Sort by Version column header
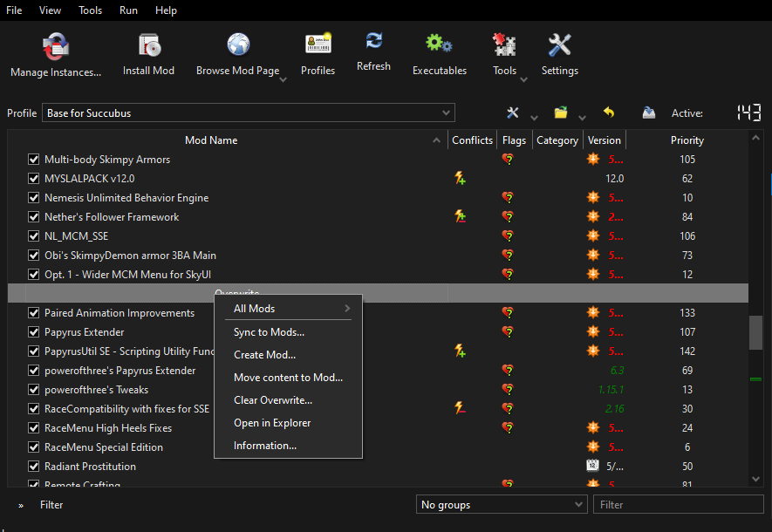Viewport: 772px width, 532px height. click(x=605, y=140)
